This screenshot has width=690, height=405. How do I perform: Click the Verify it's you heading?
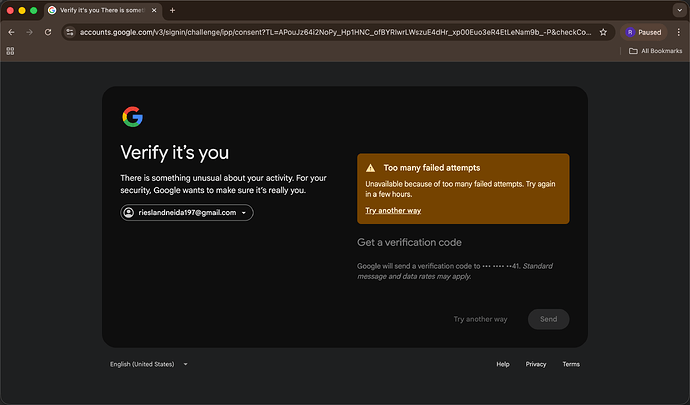click(x=175, y=153)
